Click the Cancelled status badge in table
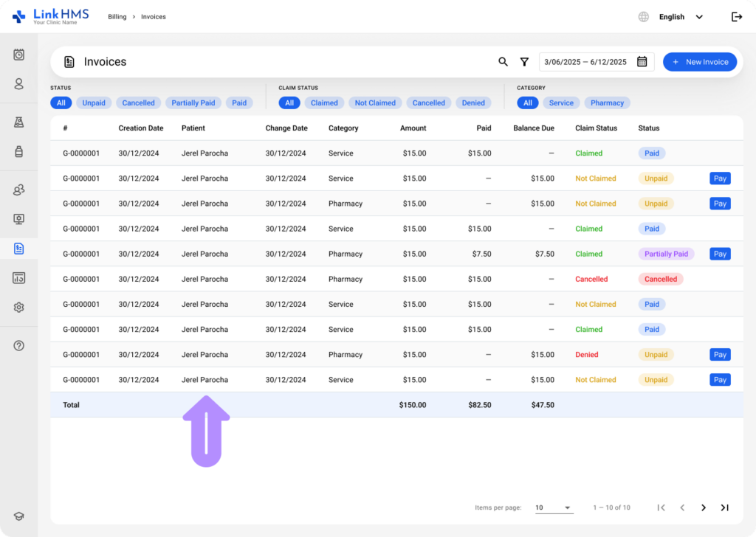This screenshot has width=756, height=537. coord(661,279)
